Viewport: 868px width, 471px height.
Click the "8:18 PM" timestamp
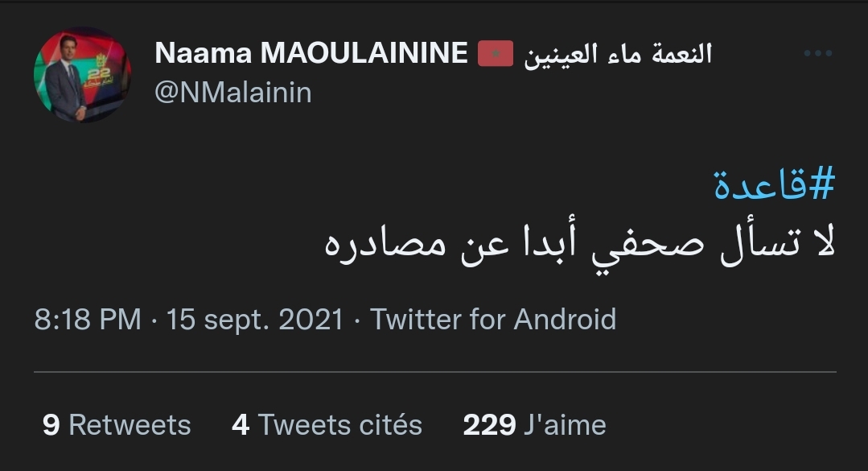coord(88,320)
